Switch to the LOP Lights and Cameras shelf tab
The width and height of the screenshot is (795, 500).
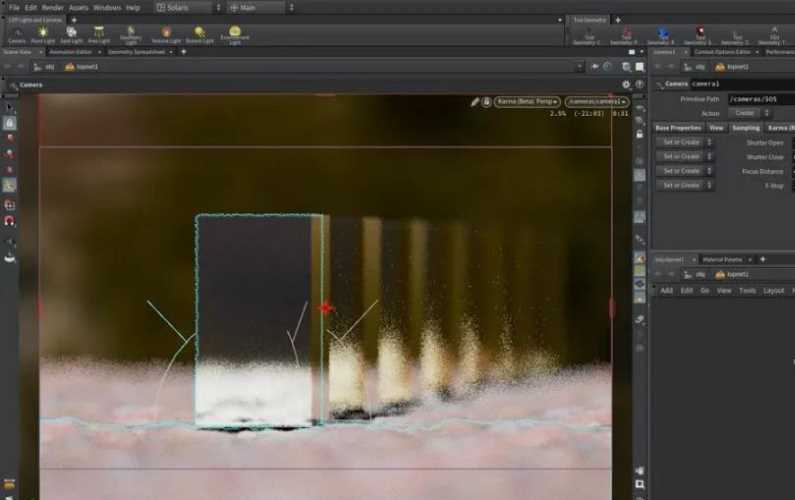[35, 20]
